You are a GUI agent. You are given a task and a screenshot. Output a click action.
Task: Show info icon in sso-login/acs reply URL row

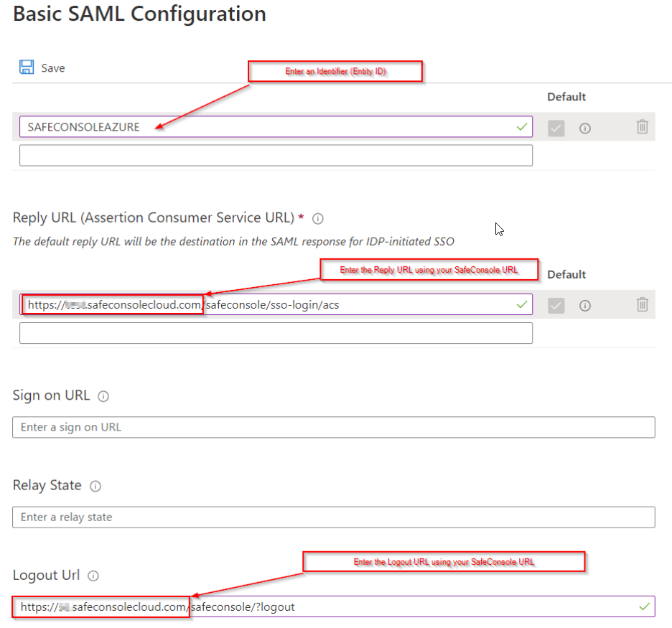(x=585, y=306)
